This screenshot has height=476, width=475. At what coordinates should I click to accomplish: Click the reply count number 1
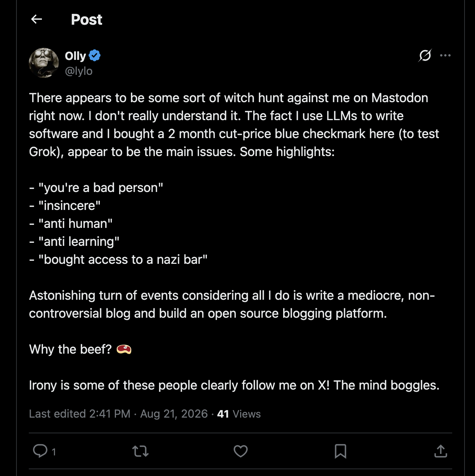(54, 452)
